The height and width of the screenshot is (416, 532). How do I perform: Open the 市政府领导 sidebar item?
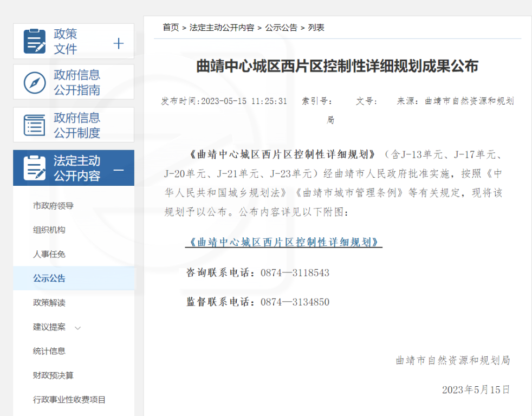(53, 206)
